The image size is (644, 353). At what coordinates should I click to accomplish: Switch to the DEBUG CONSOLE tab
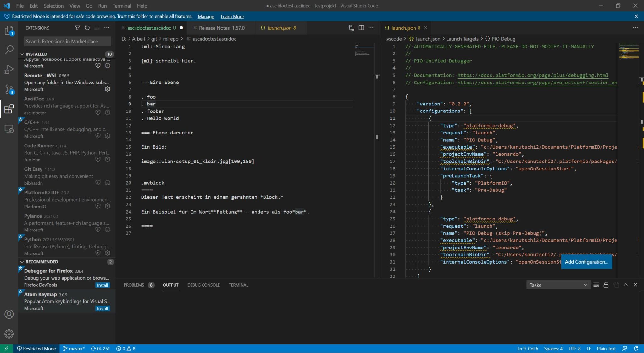coord(203,285)
